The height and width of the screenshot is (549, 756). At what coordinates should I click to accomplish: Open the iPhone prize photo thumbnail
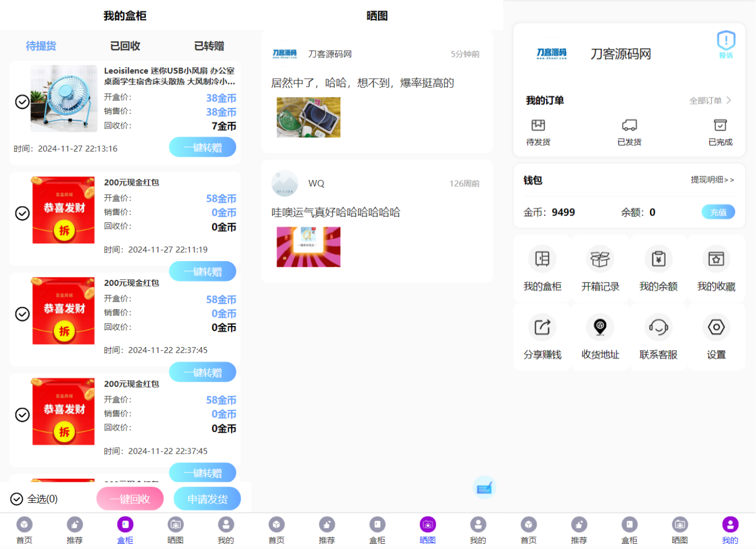pyautogui.click(x=308, y=117)
